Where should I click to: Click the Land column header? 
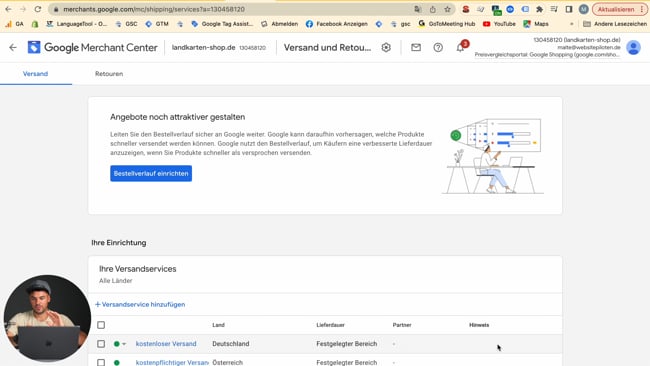(218, 325)
